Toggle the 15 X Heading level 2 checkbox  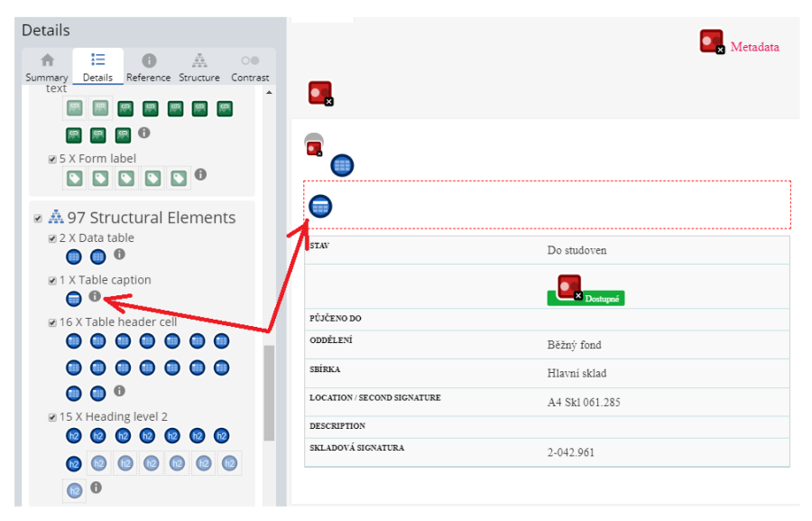[51, 417]
